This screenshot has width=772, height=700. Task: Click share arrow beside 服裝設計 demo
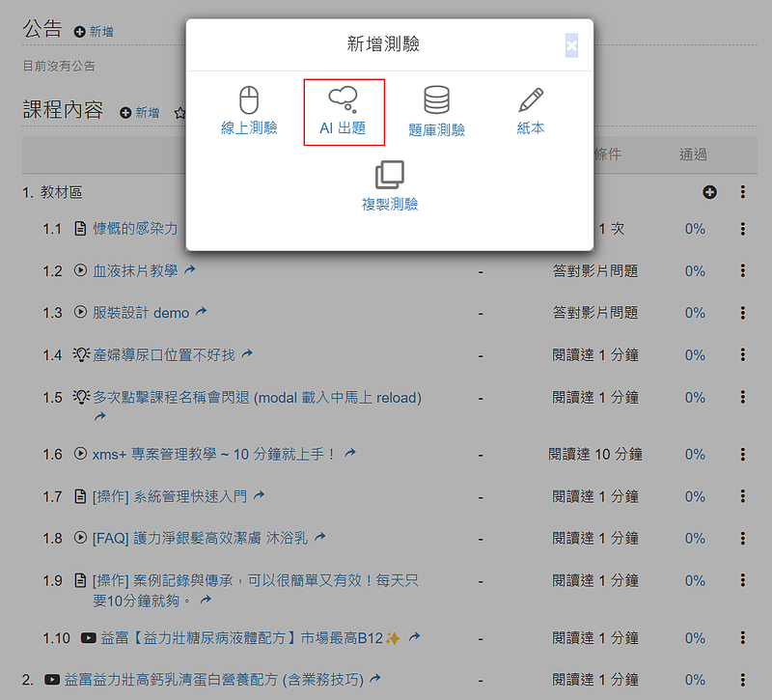(201, 313)
